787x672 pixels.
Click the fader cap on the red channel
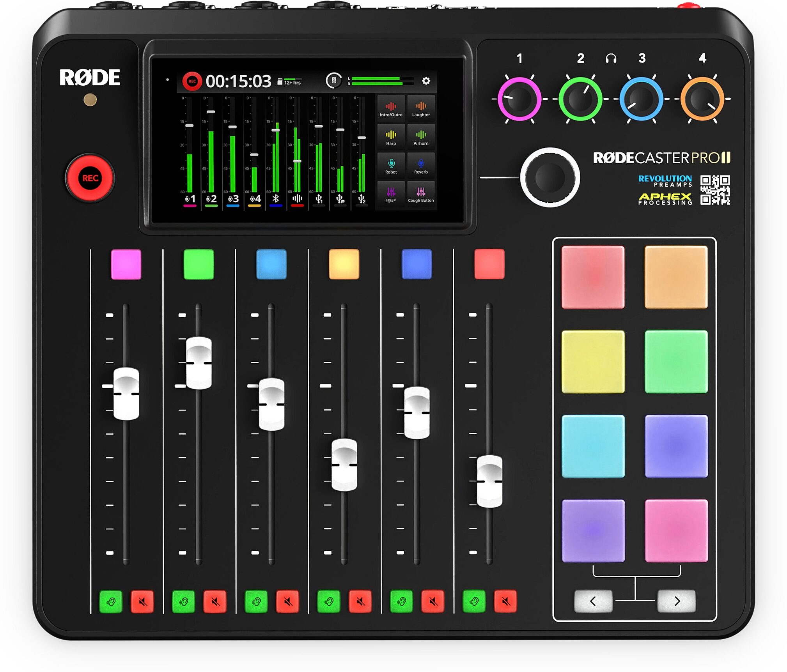489,481
